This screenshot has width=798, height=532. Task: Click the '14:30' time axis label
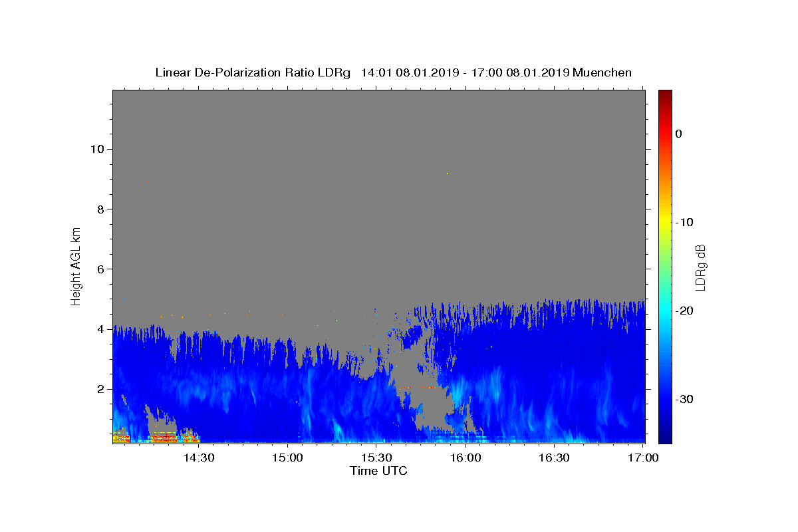click(198, 458)
